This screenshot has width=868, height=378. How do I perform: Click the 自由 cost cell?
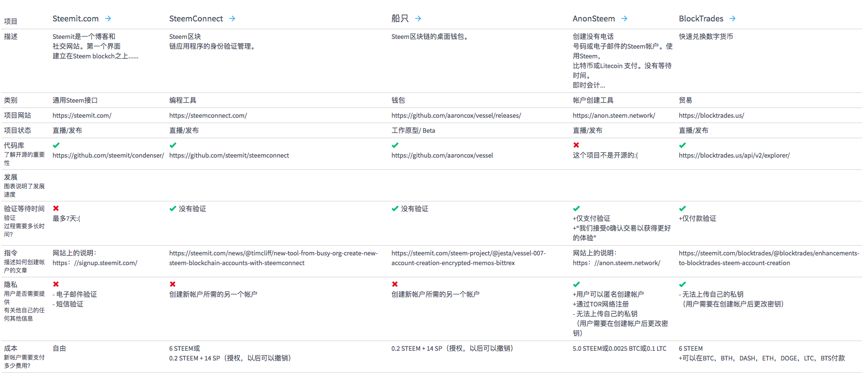[59, 348]
